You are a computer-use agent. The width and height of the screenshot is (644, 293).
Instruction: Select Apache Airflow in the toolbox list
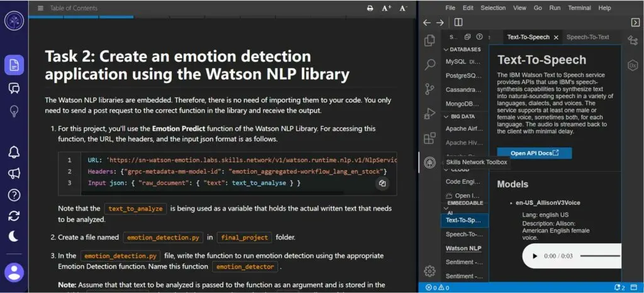tap(465, 128)
